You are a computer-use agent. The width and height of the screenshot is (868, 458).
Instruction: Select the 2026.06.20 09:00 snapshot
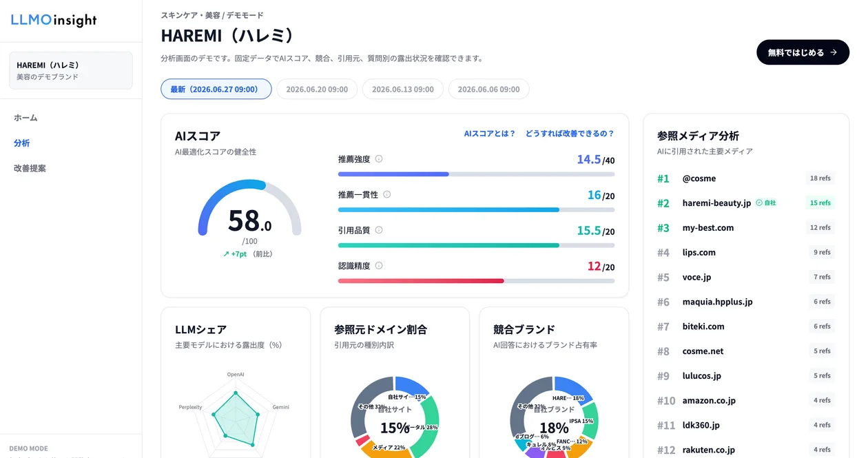coord(317,89)
